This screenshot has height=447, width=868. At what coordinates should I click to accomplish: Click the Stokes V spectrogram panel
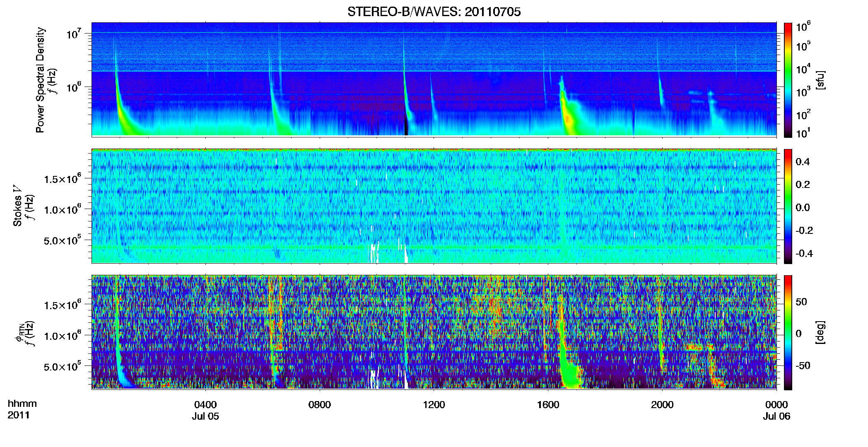pyautogui.click(x=434, y=206)
